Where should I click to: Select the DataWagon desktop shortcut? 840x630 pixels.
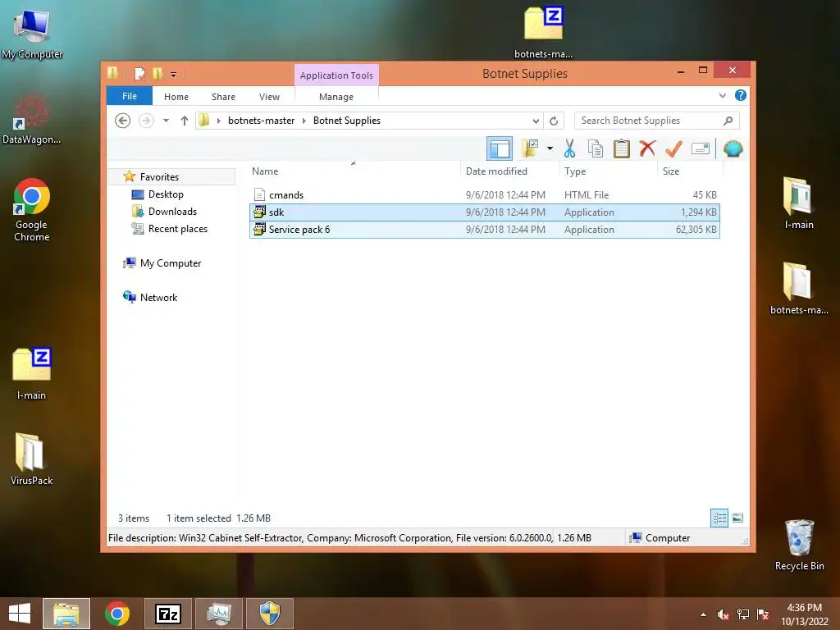click(32, 119)
